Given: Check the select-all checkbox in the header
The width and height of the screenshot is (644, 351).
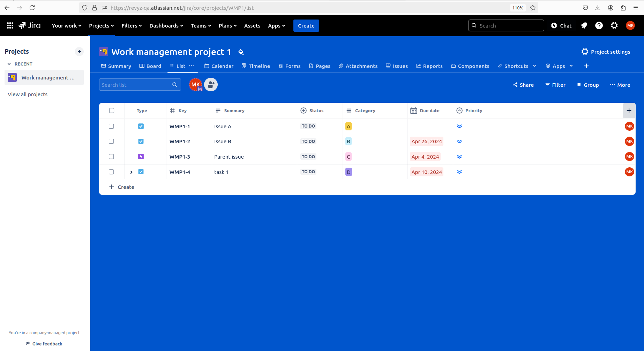Looking at the screenshot, I should [112, 110].
